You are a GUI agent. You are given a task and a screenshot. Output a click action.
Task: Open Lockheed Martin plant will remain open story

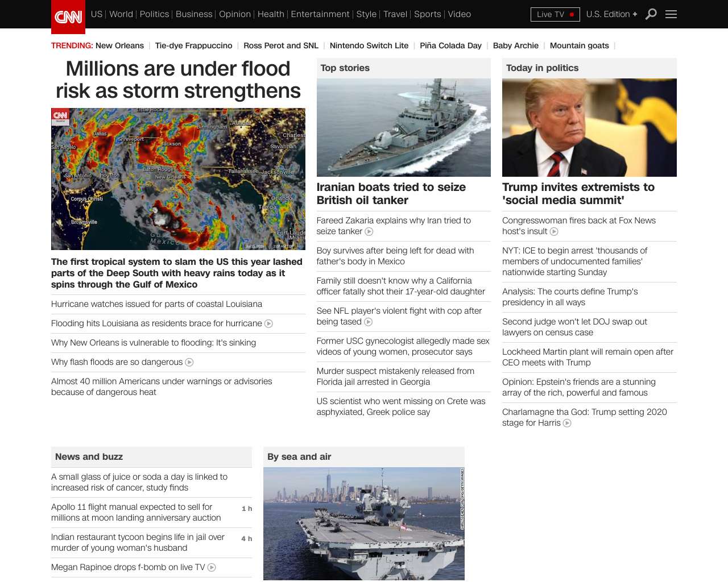(588, 357)
